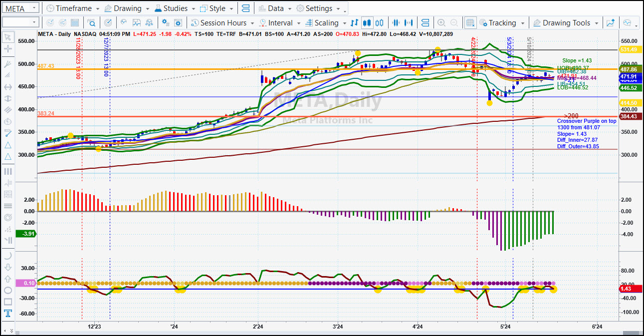Select the circle drawing tool in sidebar
Screen dimensions: 644x336
tap(7, 290)
